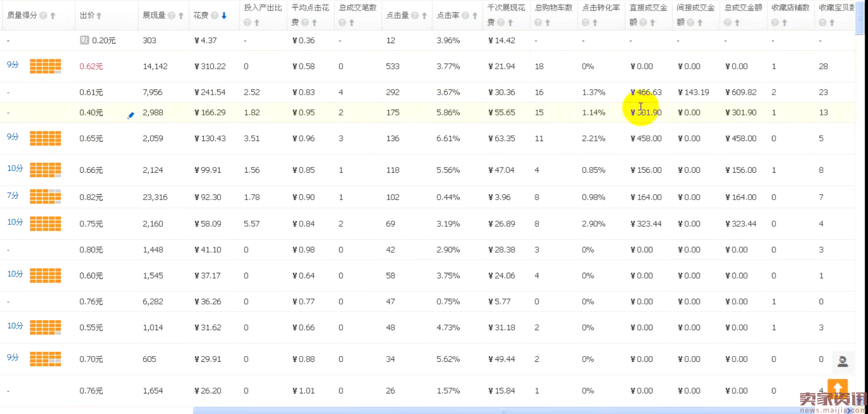Click the 0.40元 bid in highlighted row

click(x=91, y=113)
